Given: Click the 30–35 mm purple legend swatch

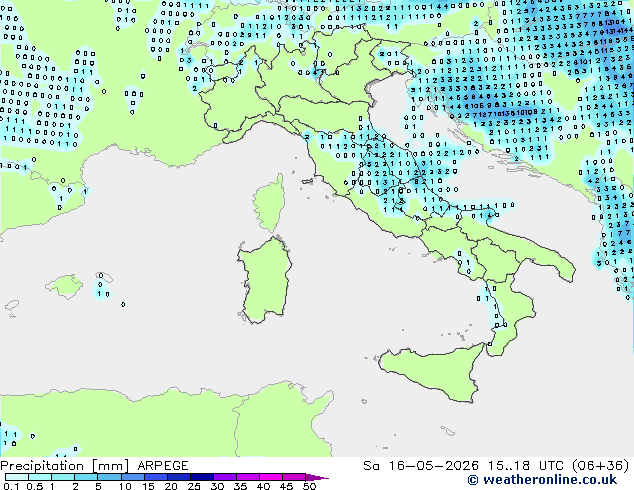Looking at the screenshot, I should tap(224, 477).
